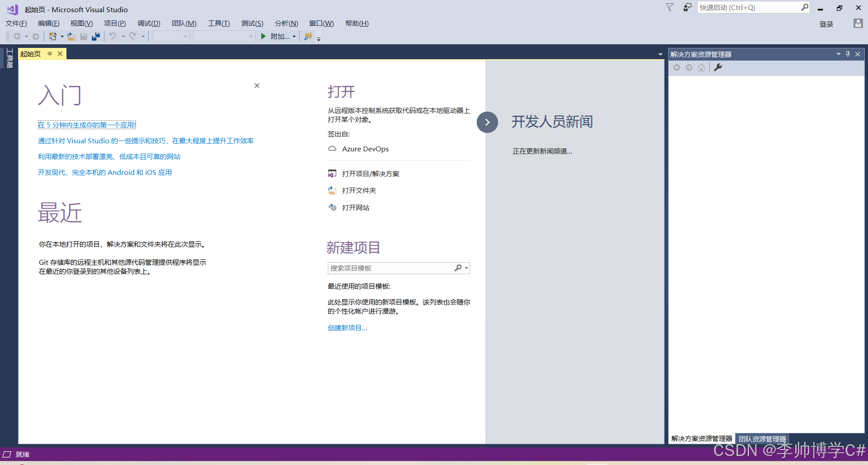Click the Solution Explorer Properties wrench icon
Image resolution: width=868 pixels, height=465 pixels.
click(718, 67)
